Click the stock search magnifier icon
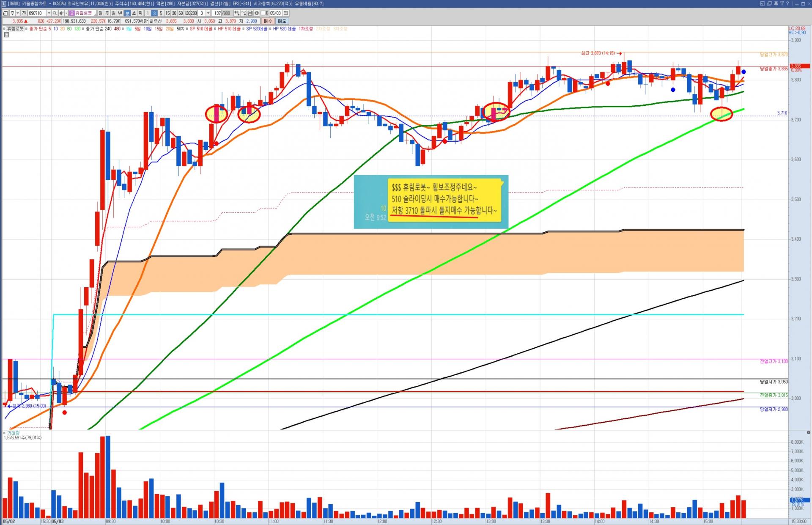 click(x=55, y=13)
